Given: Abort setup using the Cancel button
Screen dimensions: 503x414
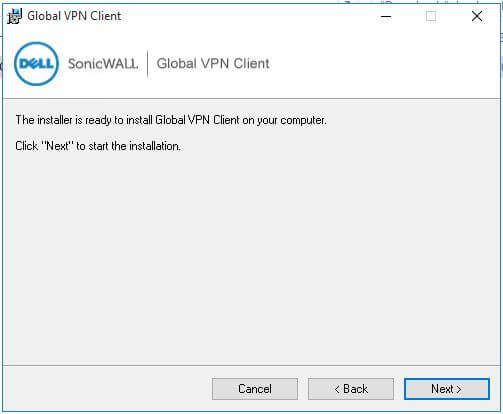Looking at the screenshot, I should tap(255, 389).
